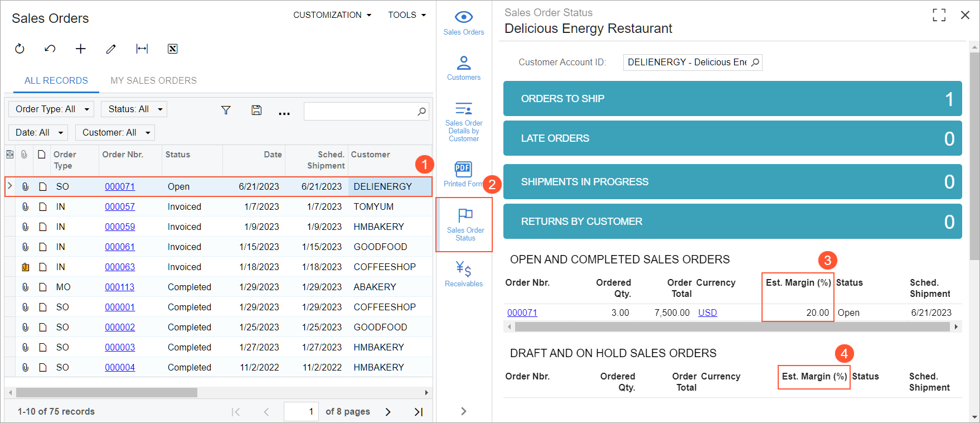This screenshot has width=980, height=423.
Task: Close the Sales Order Status side panel
Action: [x=965, y=15]
